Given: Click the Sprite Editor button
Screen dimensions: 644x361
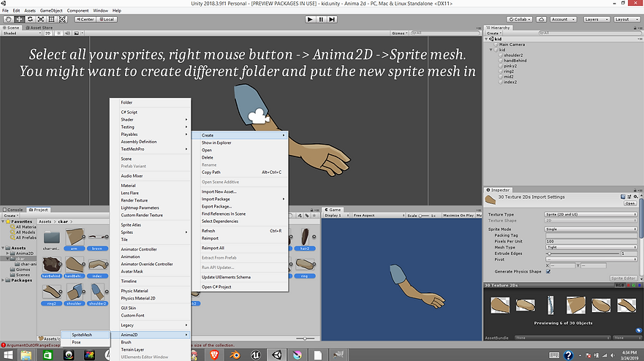Looking at the screenshot, I should (x=623, y=278).
